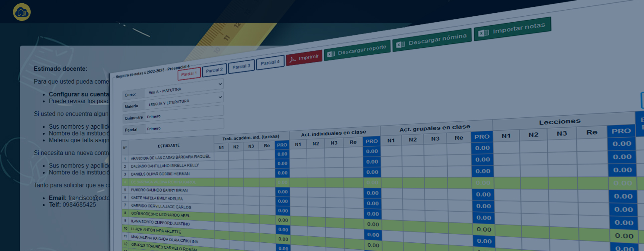Click the Descargar reporte button

coord(357,50)
